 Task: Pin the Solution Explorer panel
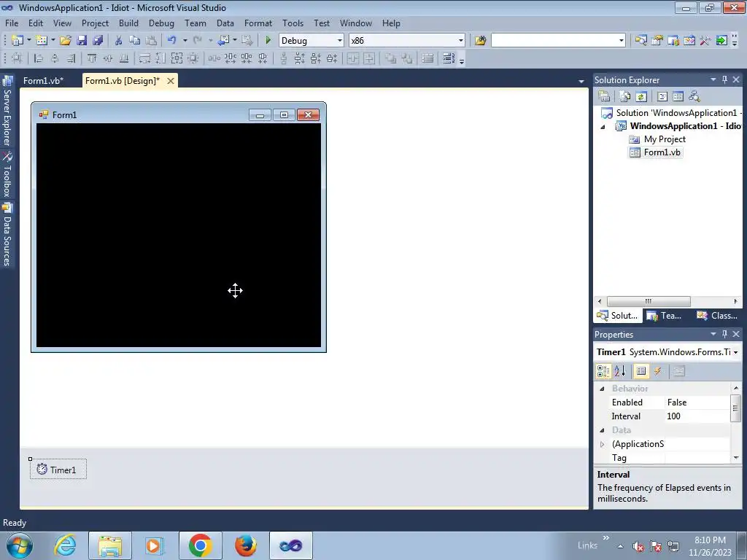(724, 80)
